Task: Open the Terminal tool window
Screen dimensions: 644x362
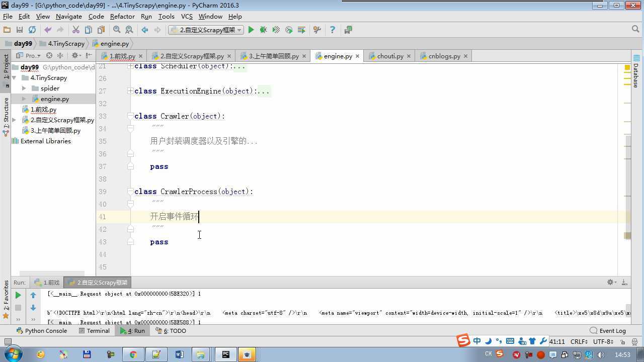Action: (x=94, y=331)
